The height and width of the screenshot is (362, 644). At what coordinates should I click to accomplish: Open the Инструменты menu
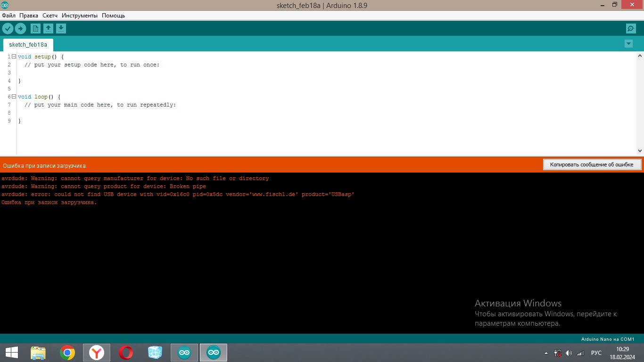(x=80, y=16)
